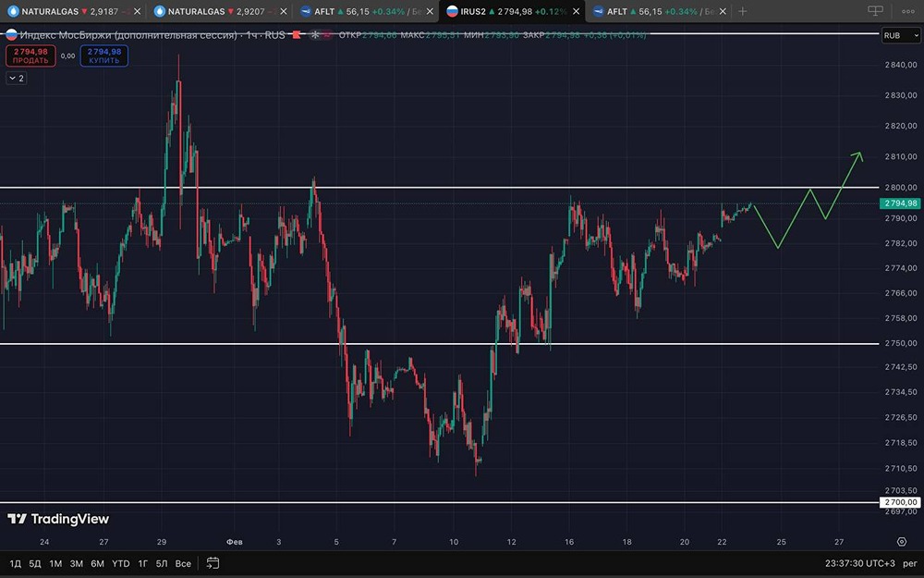Expand the collapsed indicators legend labeled 2

(x=17, y=78)
